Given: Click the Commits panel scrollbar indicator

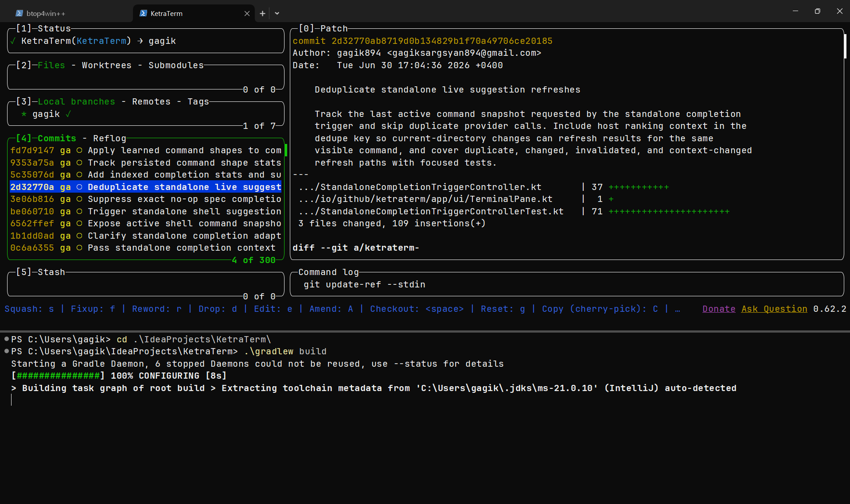Looking at the screenshot, I should (286, 151).
